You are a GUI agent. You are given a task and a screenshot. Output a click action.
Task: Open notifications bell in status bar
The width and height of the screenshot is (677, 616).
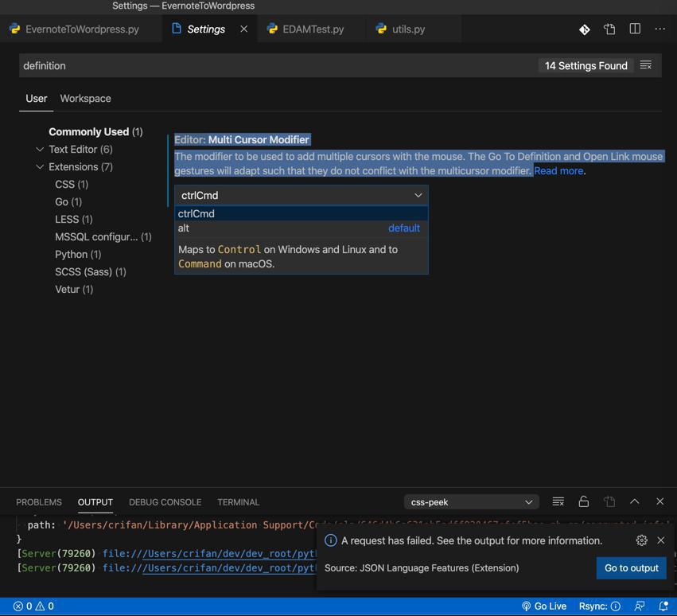(663, 606)
